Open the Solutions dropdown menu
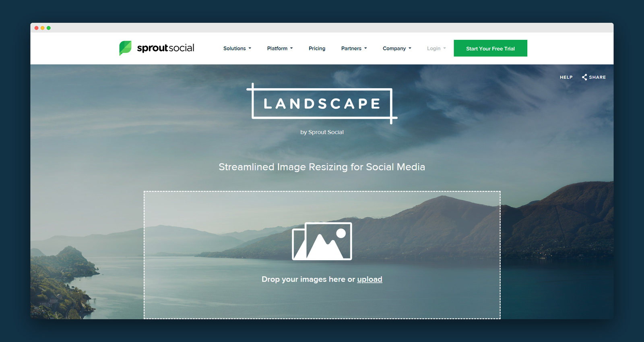 [x=237, y=48]
